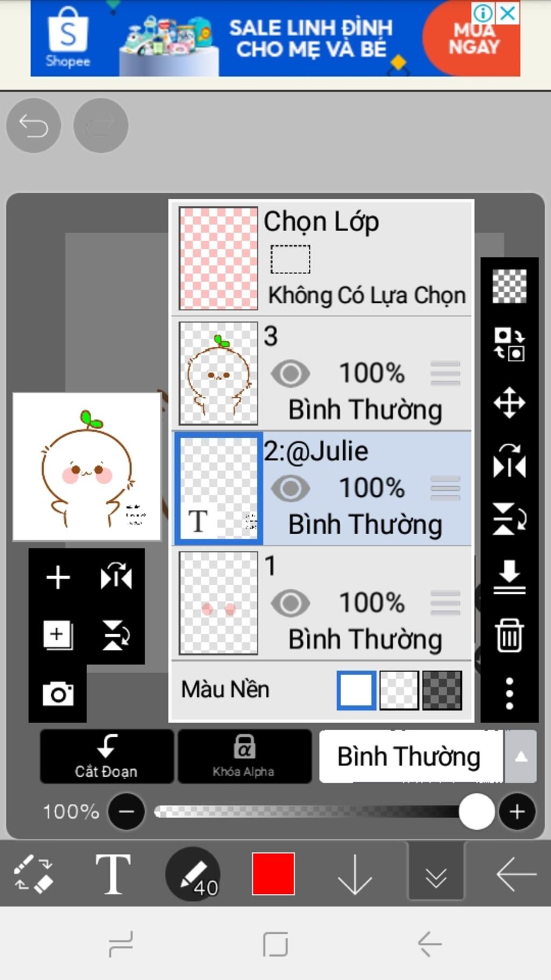The width and height of the screenshot is (551, 980).
Task: Expand blend mode list arrow
Action: point(520,757)
